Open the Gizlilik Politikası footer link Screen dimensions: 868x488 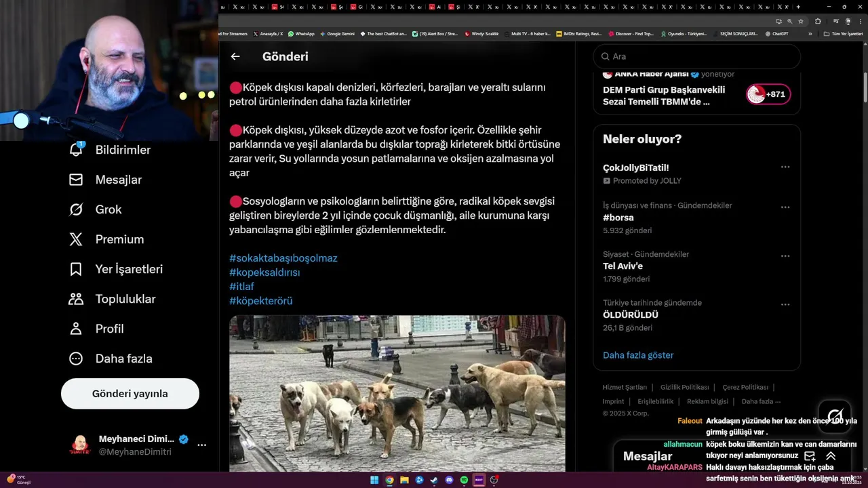point(684,388)
